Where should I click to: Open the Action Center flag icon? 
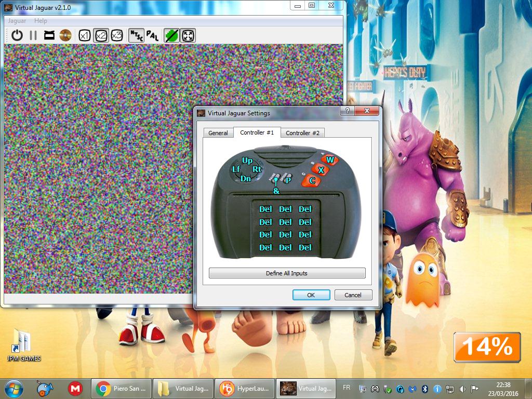pyautogui.click(x=475, y=389)
